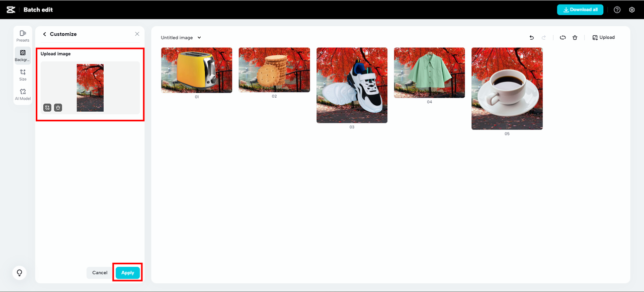
Task: Click the CapCut logo icon
Action: tap(11, 10)
